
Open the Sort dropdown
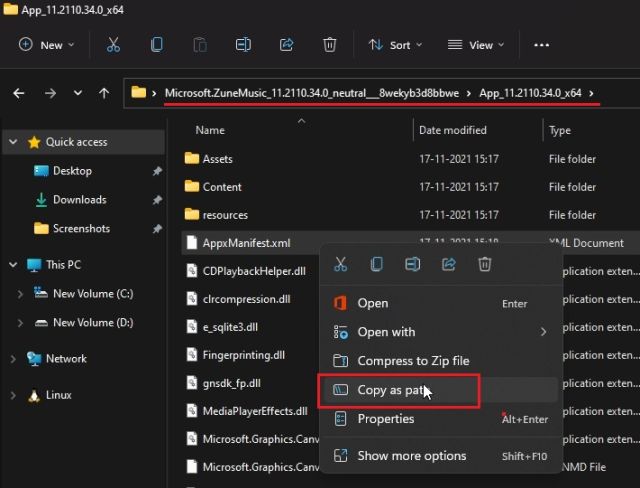pyautogui.click(x=395, y=45)
